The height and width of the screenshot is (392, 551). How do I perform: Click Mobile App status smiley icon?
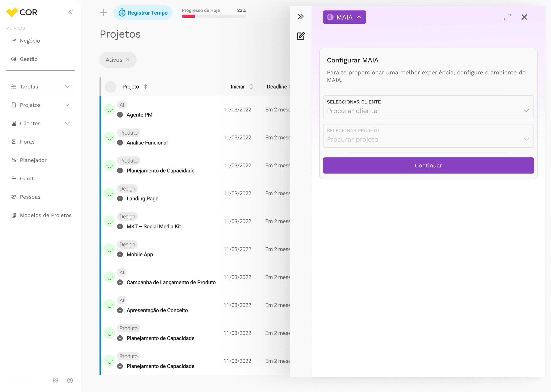point(109,249)
